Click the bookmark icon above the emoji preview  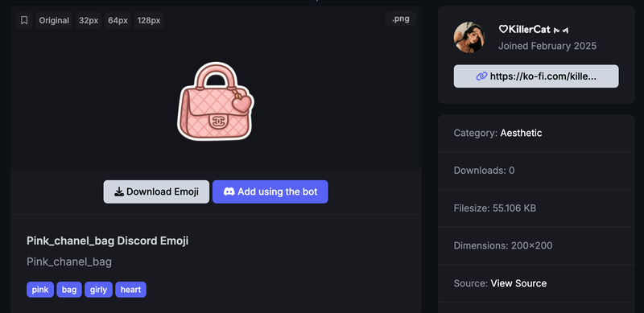(x=24, y=21)
